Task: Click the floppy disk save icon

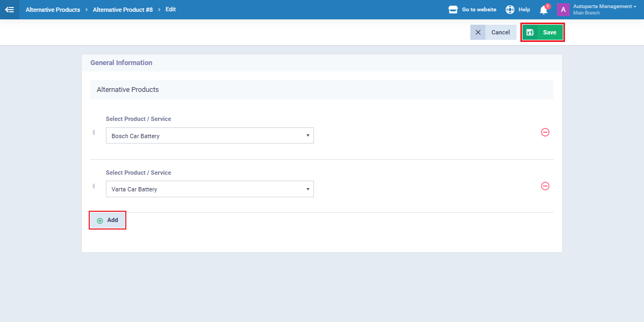Action: click(530, 32)
